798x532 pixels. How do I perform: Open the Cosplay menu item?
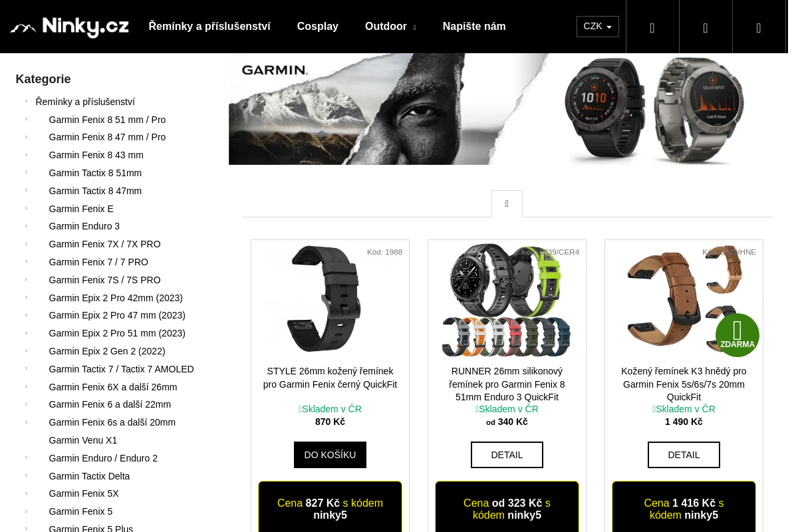(318, 27)
